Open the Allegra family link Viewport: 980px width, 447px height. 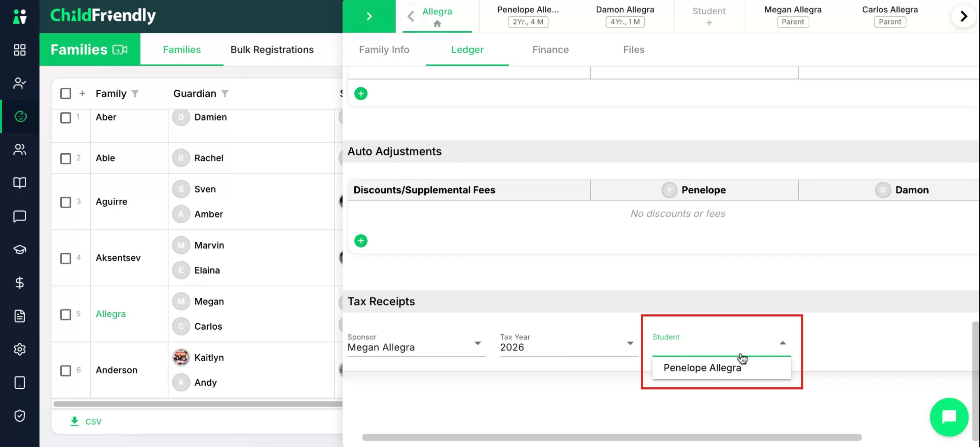click(111, 314)
